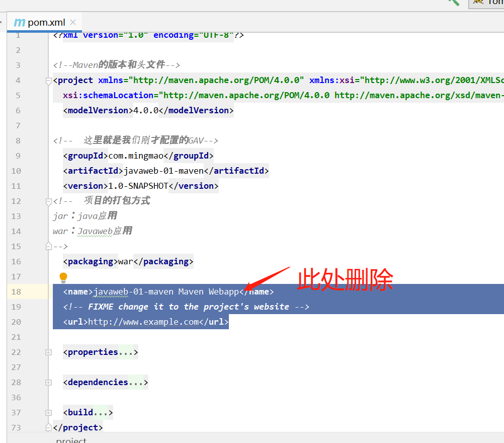Click the green hammer build icon

click(x=454, y=3)
